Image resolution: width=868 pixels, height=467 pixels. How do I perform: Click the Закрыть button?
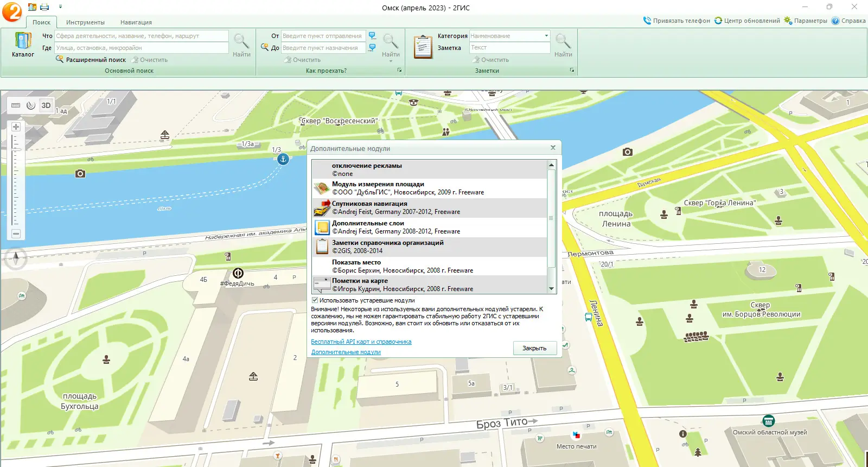point(535,348)
